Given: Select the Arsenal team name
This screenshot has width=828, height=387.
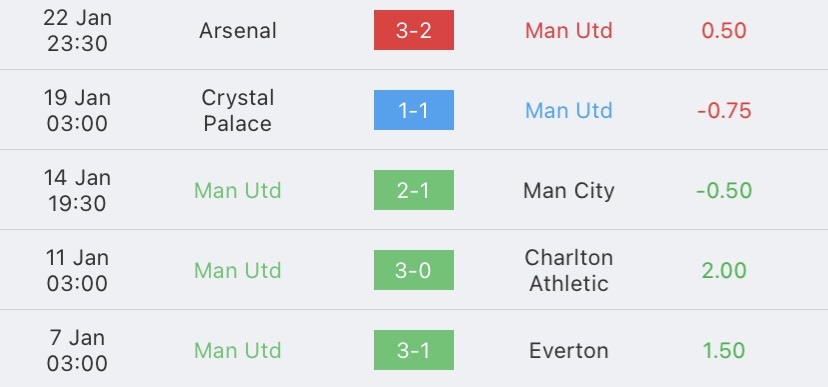Looking at the screenshot, I should tap(238, 31).
